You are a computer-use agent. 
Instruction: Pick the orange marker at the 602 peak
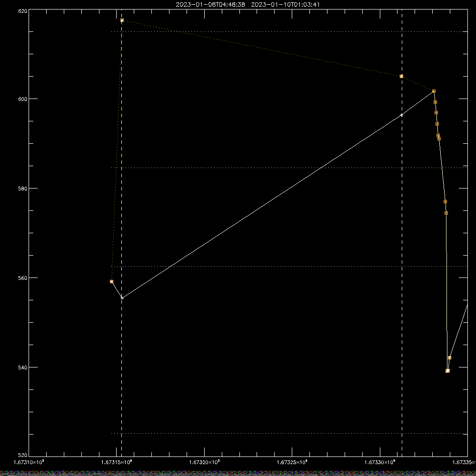pyautogui.click(x=434, y=91)
